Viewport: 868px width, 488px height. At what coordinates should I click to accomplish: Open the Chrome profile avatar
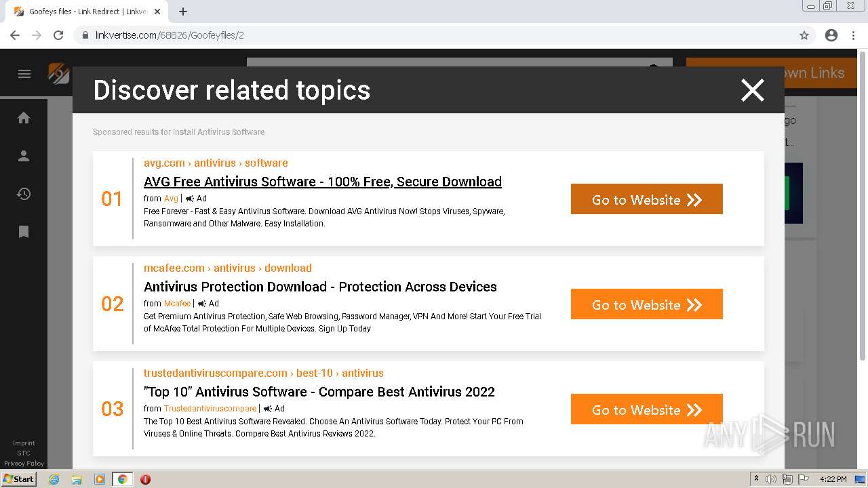pos(831,35)
